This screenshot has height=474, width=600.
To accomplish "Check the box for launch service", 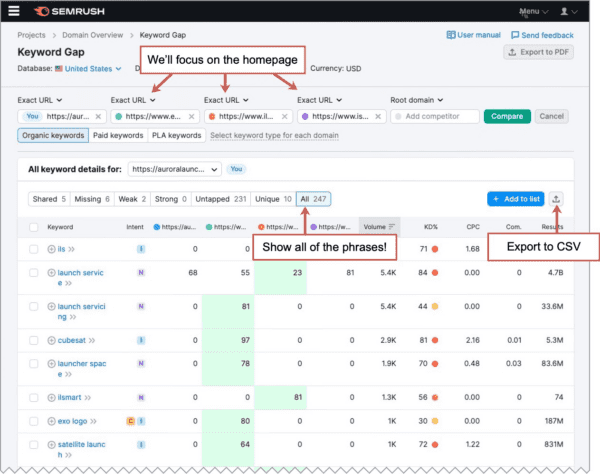I will pos(34,273).
